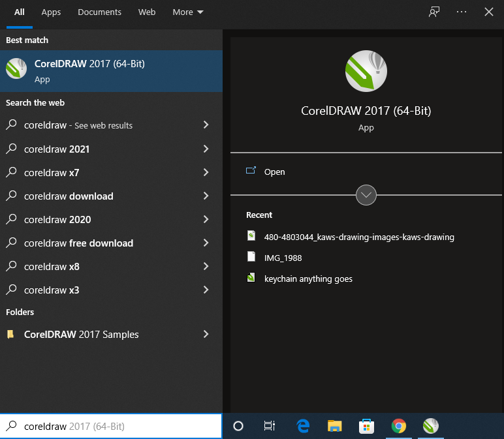Expand arrow for coreldraw x3 suggestion
The image size is (504, 439).
pos(206,290)
